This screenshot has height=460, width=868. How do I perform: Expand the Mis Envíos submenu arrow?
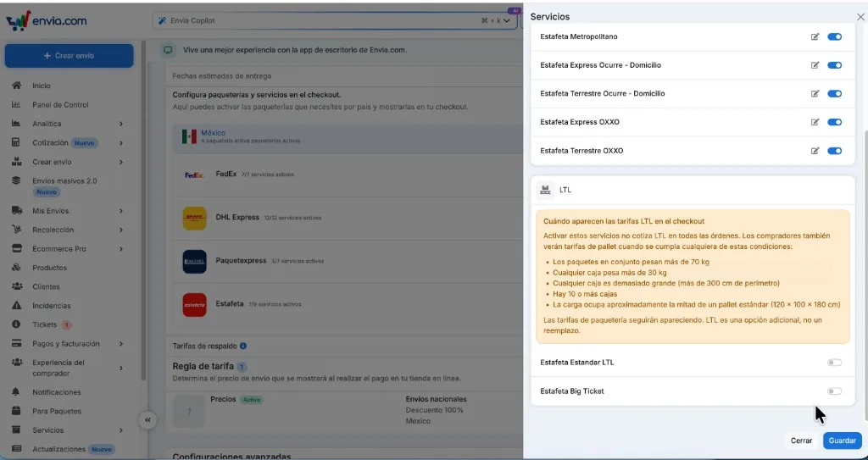click(x=120, y=211)
